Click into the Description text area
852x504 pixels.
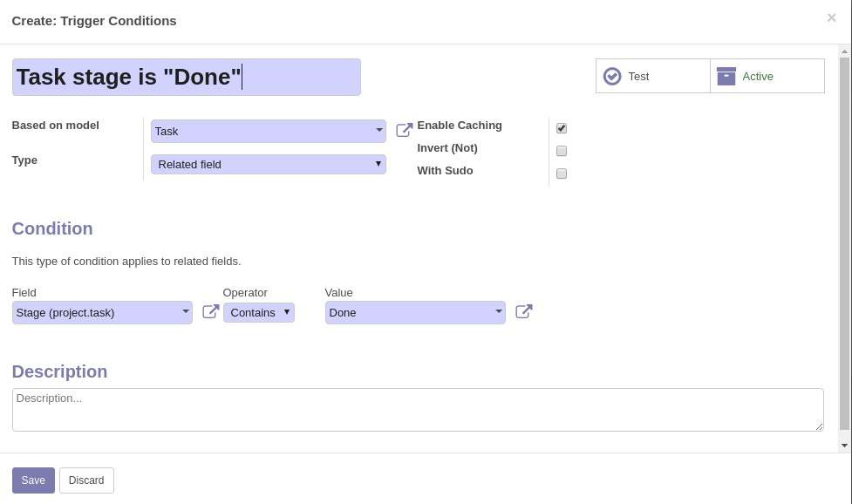coord(418,410)
